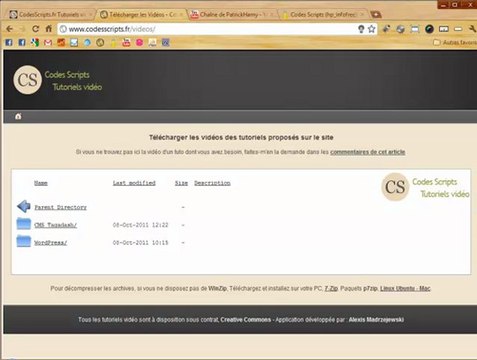This screenshot has height=360, width=477.
Task: Sort listing by Last modified column
Action: pyautogui.click(x=134, y=183)
